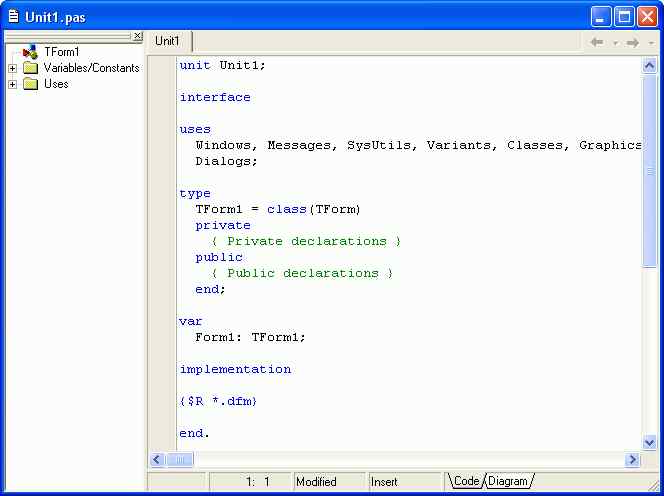The image size is (664, 496).
Task: Click the final 'end.' line
Action: [x=194, y=433]
